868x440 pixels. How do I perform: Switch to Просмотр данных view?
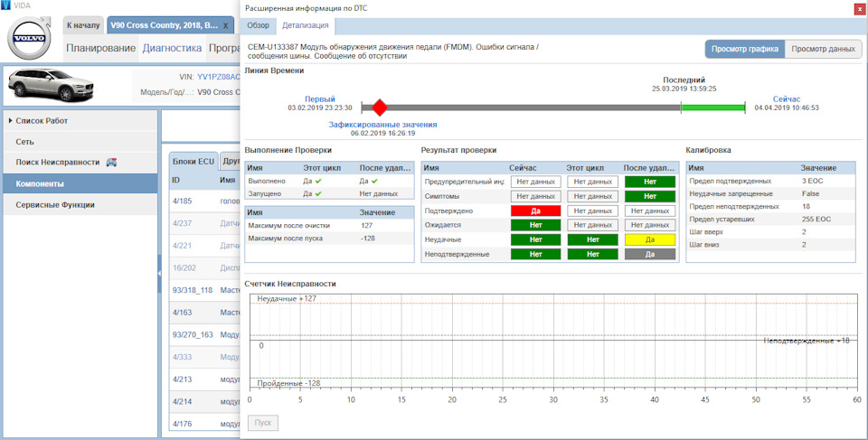[823, 49]
